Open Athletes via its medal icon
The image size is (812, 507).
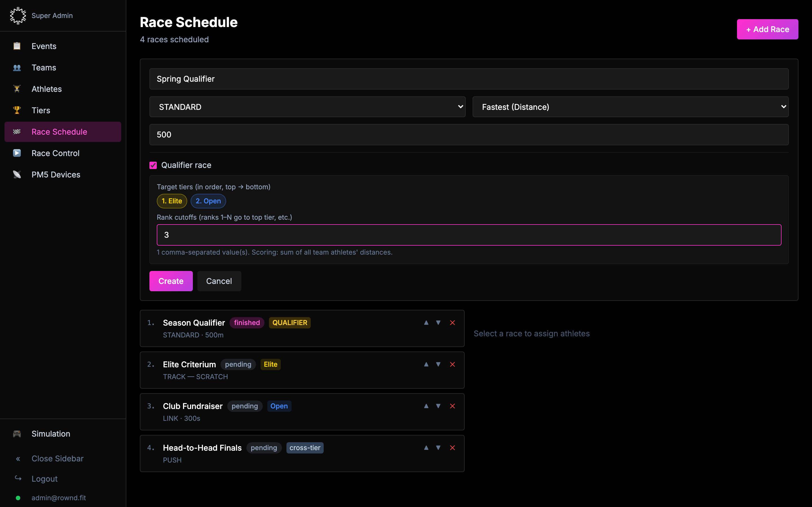pyautogui.click(x=17, y=89)
